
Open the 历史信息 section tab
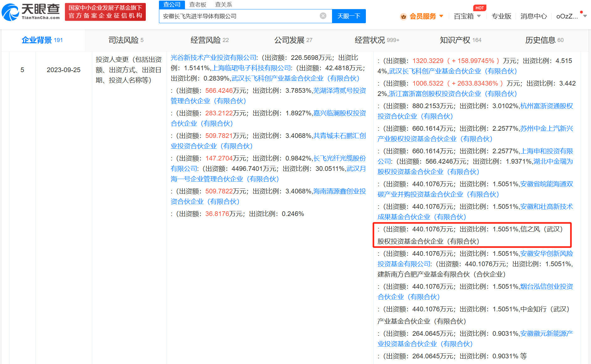541,40
